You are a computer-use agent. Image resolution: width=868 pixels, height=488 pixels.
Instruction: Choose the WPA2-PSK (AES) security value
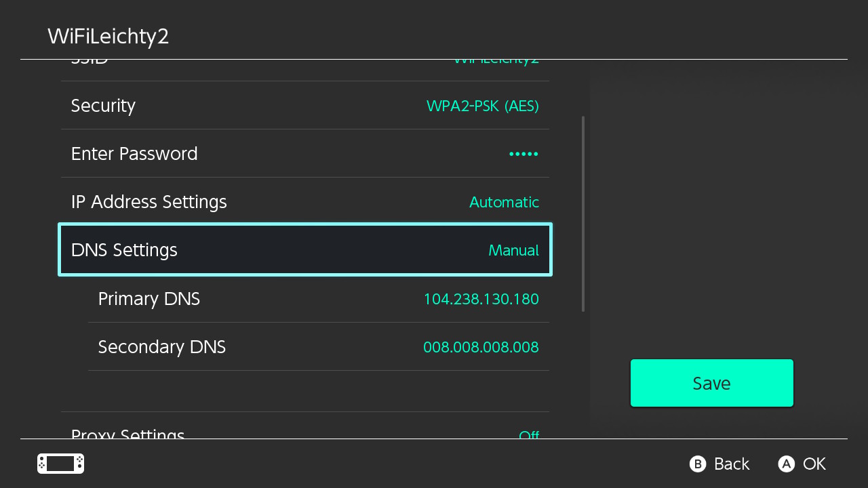point(482,106)
